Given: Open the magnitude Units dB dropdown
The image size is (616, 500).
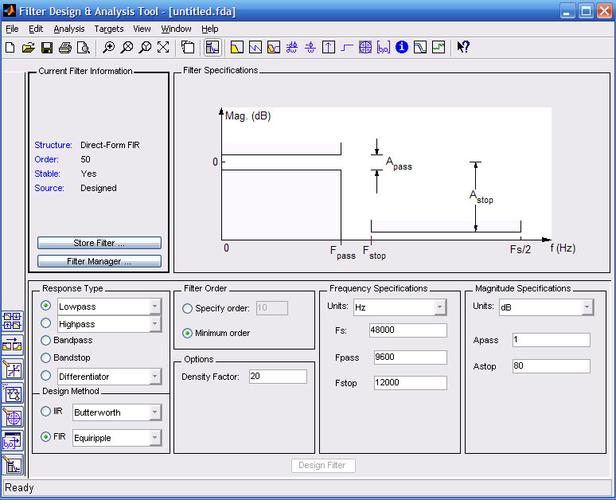Looking at the screenshot, I should point(587,307).
